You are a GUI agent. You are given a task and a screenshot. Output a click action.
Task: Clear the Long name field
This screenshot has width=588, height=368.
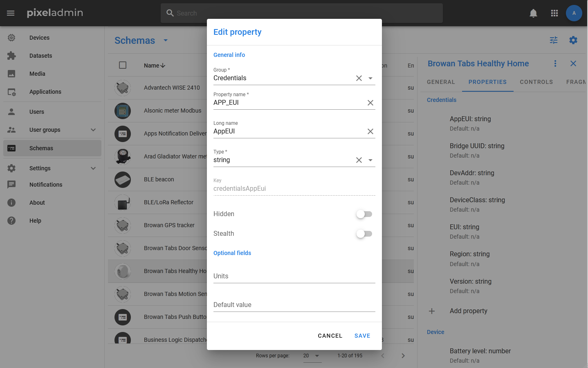point(370,131)
